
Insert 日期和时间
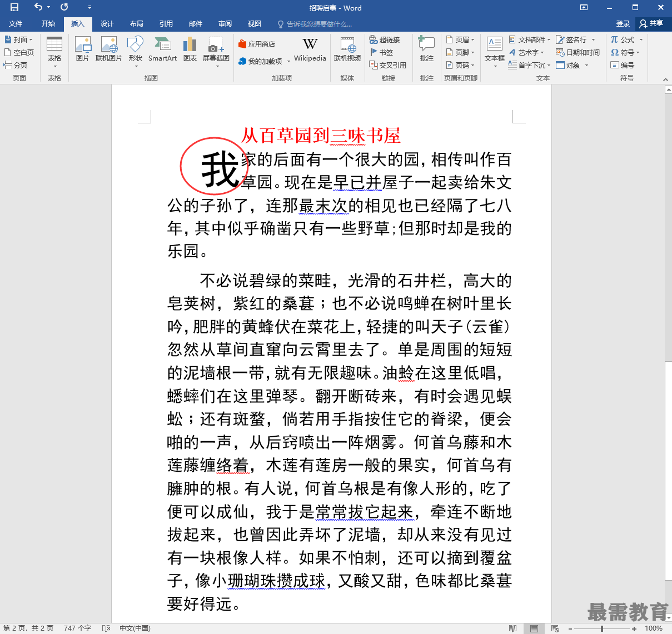pos(578,52)
